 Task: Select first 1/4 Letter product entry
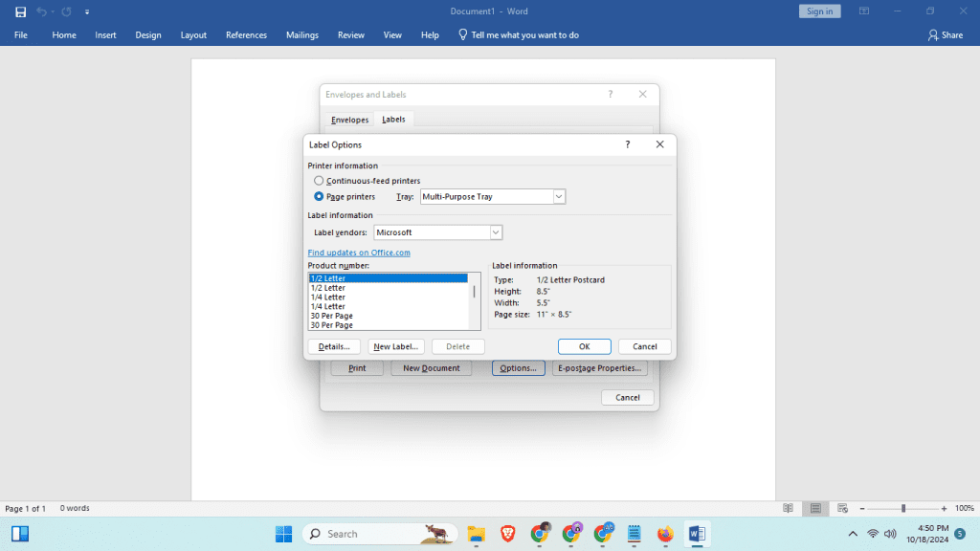(327, 298)
